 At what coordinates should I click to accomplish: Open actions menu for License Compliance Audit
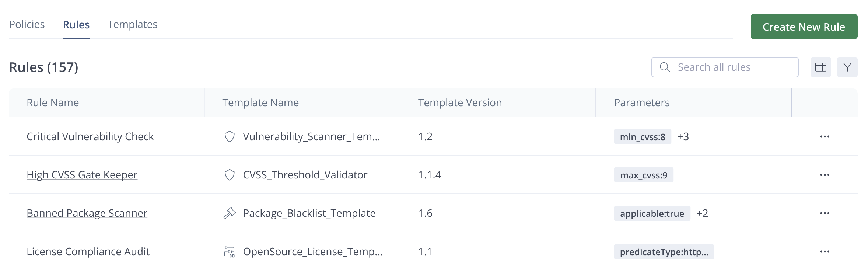tap(825, 252)
